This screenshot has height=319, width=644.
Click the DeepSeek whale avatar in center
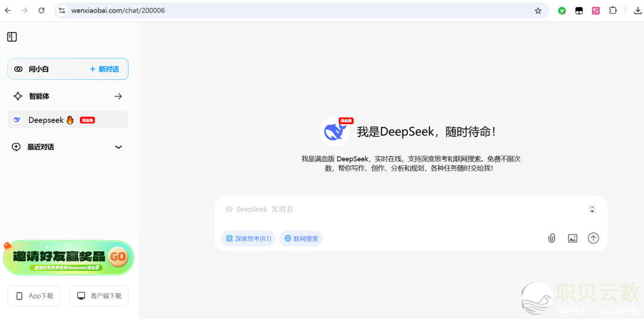pos(335,131)
